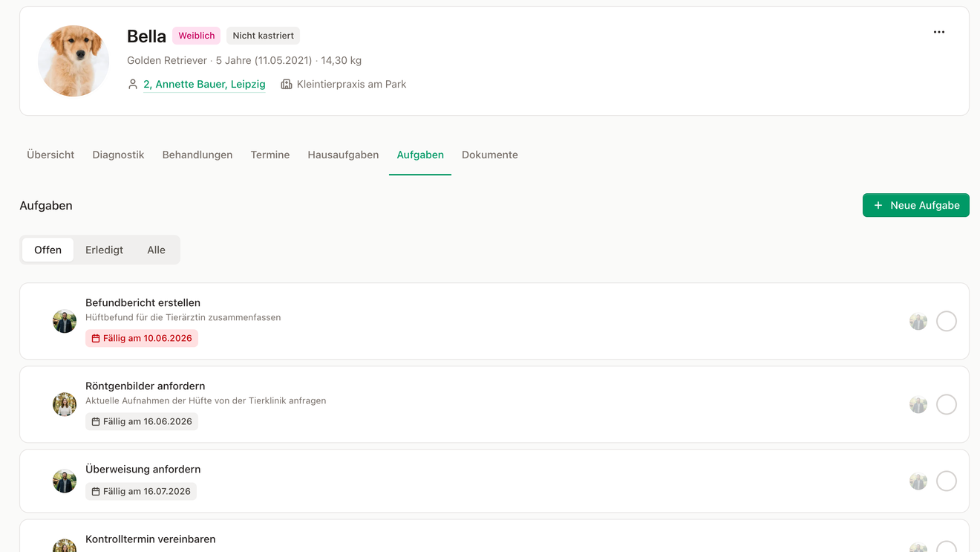This screenshot has height=552, width=980.
Task: Click assignee avatar on Befundbericht erstellen task
Action: (x=918, y=321)
